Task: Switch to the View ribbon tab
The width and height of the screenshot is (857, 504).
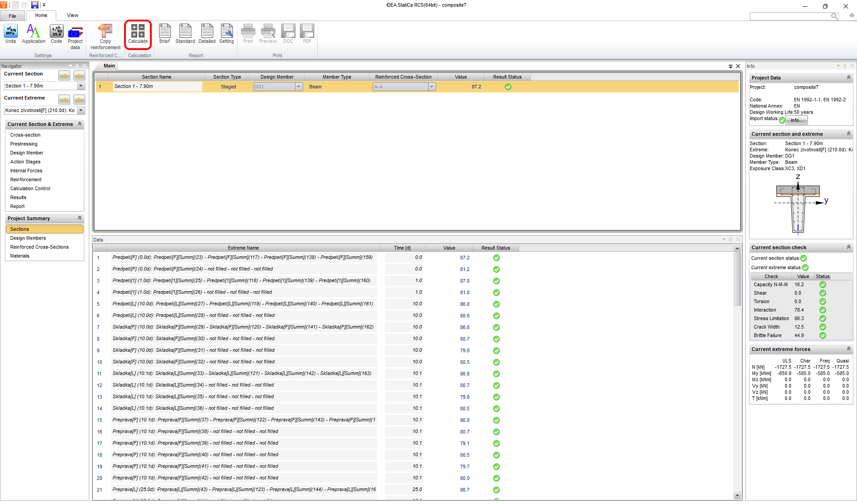Action: point(72,15)
